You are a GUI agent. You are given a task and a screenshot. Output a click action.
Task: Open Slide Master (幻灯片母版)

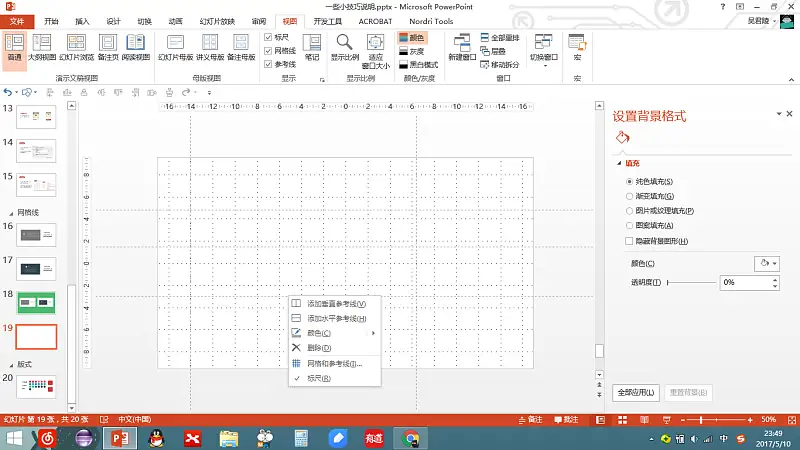pos(176,47)
